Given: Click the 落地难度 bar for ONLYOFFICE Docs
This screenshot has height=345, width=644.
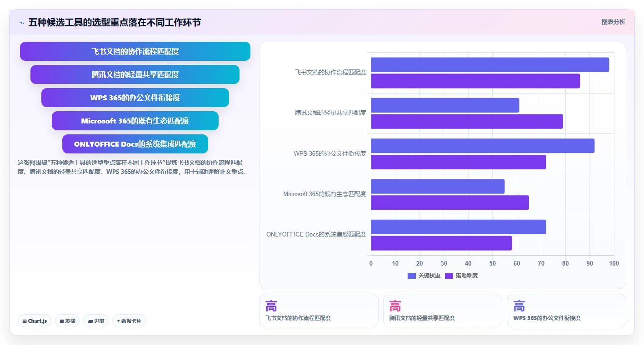Looking at the screenshot, I should point(441,243).
